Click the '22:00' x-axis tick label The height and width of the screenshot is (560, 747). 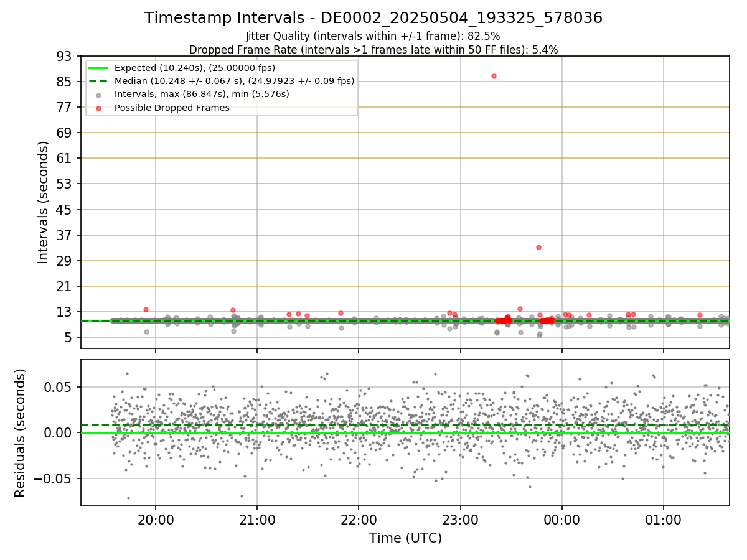tap(359, 520)
